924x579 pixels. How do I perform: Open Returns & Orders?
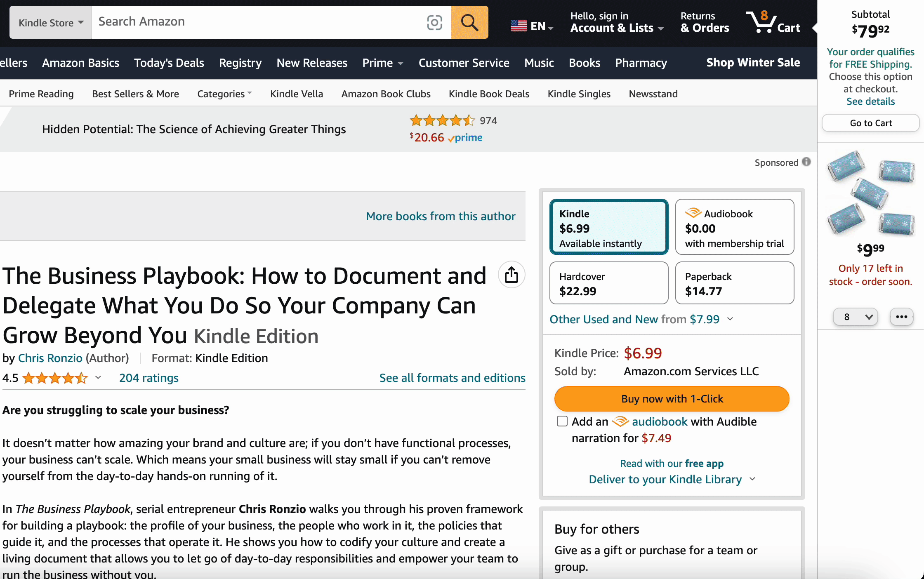[x=705, y=22]
